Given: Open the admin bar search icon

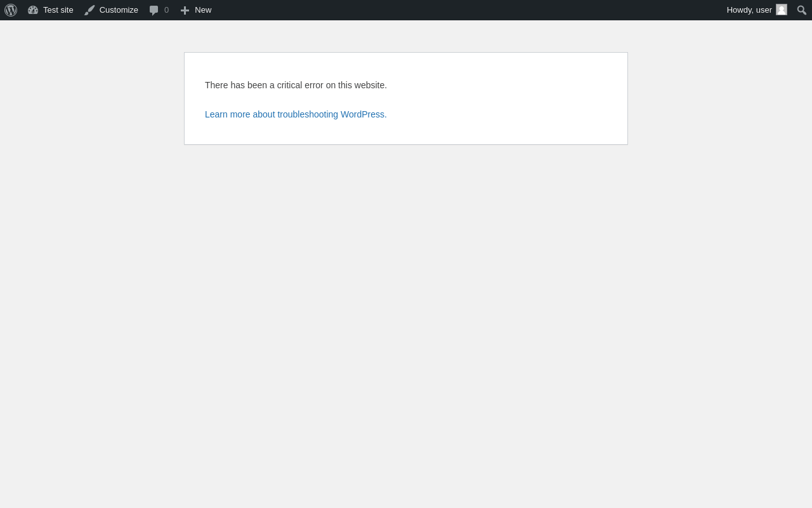Looking at the screenshot, I should click(802, 10).
